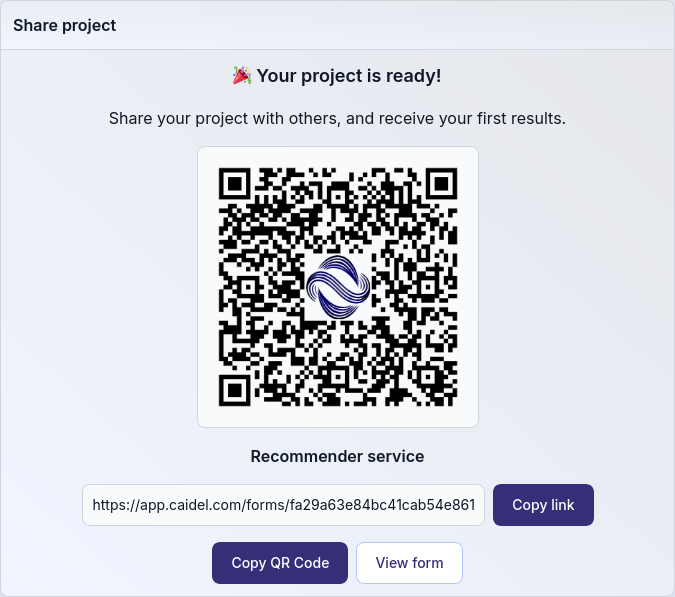Click the "Recommender service" project name label
The image size is (675, 597).
click(337, 456)
